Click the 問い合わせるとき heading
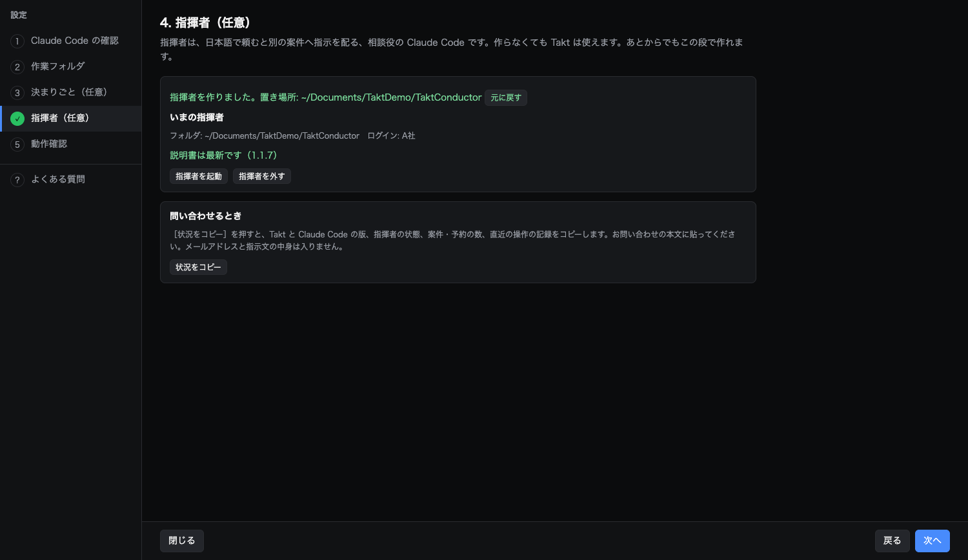Image resolution: width=968 pixels, height=560 pixels. pyautogui.click(x=206, y=216)
